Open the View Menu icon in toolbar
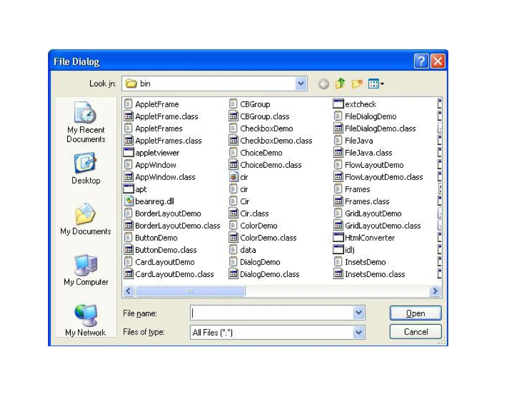 click(376, 84)
